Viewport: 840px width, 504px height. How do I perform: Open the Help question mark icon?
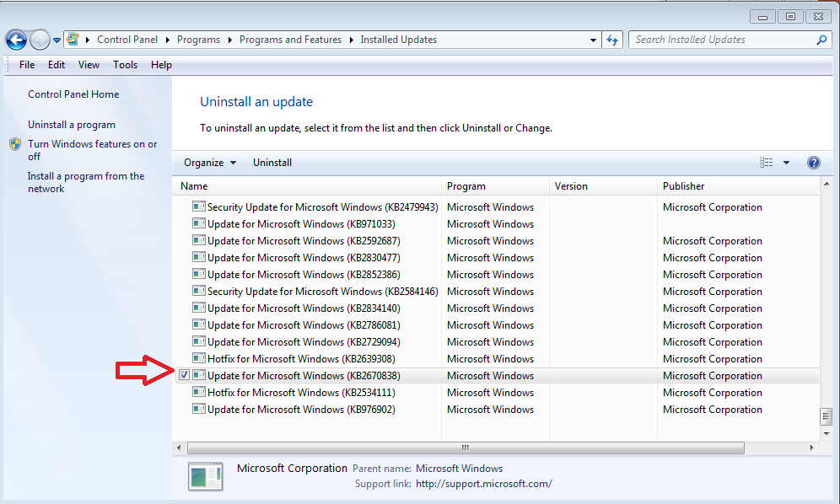[814, 163]
